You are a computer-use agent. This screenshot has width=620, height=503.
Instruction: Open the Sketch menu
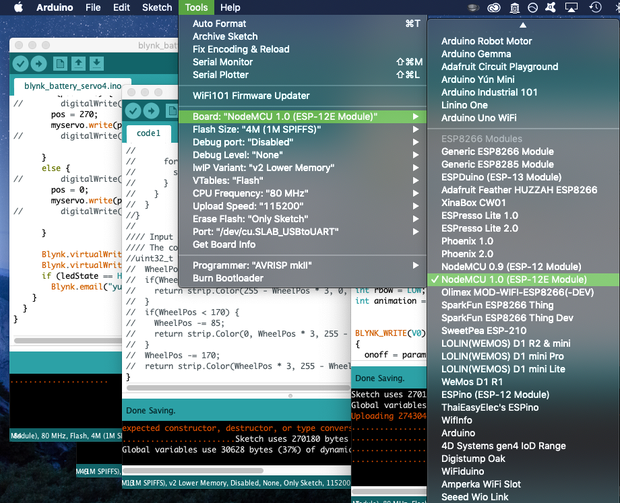click(x=157, y=8)
